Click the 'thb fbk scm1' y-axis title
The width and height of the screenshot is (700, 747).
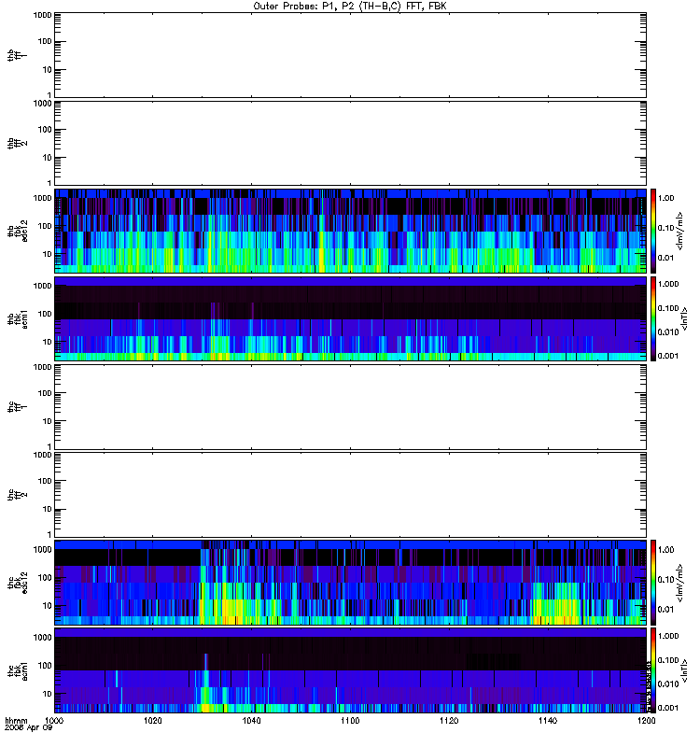coord(18,318)
